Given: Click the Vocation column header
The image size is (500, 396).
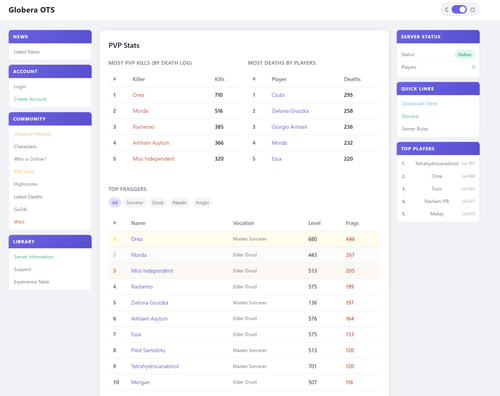Looking at the screenshot, I should tap(243, 223).
